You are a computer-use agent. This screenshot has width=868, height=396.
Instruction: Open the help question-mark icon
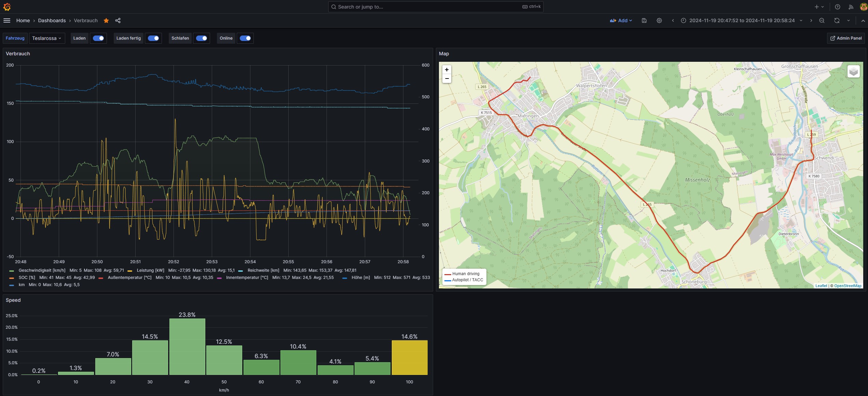[837, 7]
